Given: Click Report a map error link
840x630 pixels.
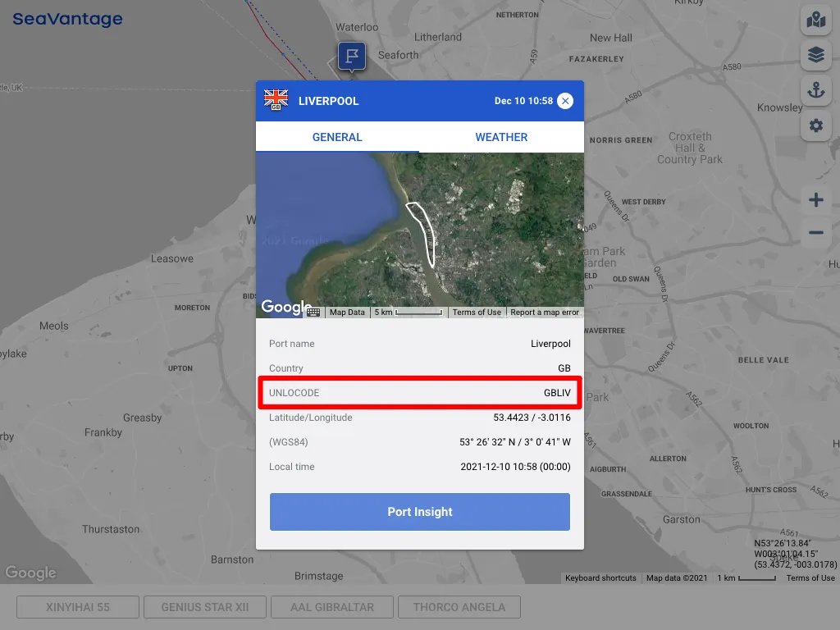Looking at the screenshot, I should (x=545, y=313).
